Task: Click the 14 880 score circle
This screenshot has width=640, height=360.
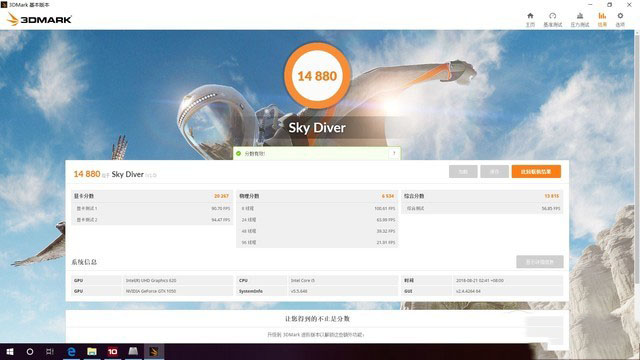Action: tap(317, 76)
